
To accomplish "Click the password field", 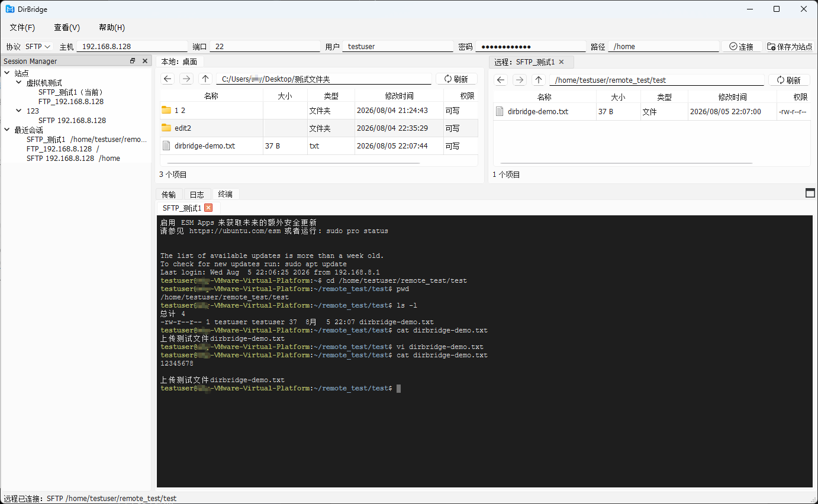I will 530,46.
